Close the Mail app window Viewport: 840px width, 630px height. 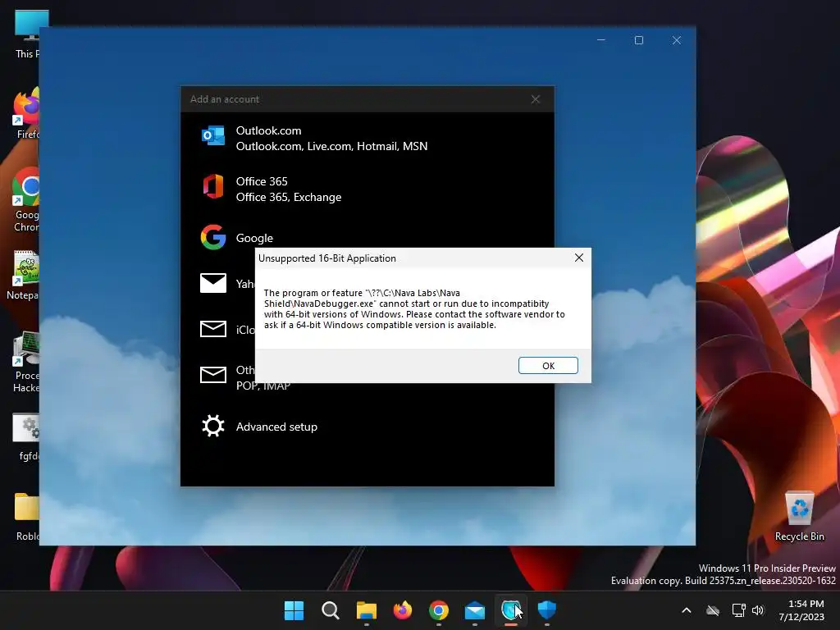[677, 40]
